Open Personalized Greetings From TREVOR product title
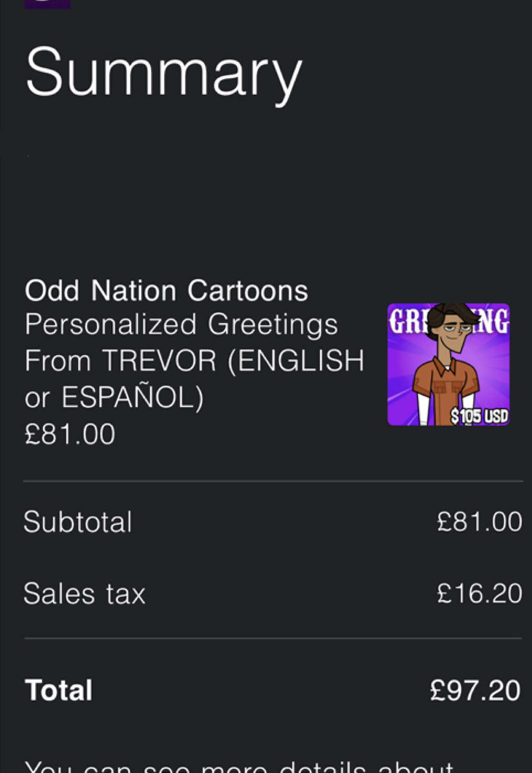The image size is (532, 773). click(194, 342)
